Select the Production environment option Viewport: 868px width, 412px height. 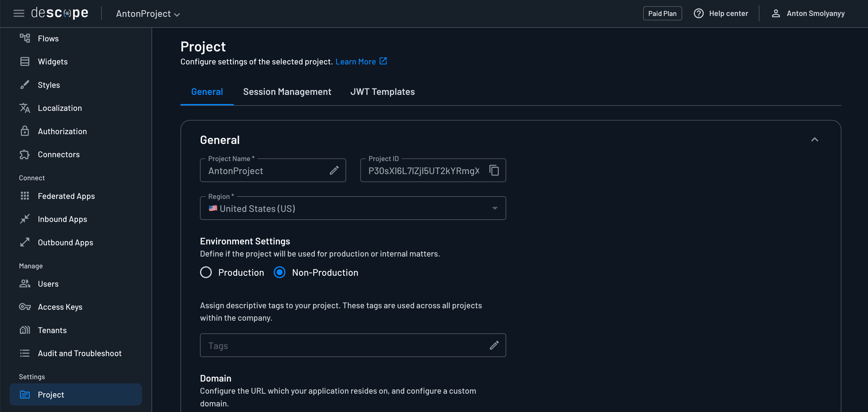pyautogui.click(x=206, y=272)
